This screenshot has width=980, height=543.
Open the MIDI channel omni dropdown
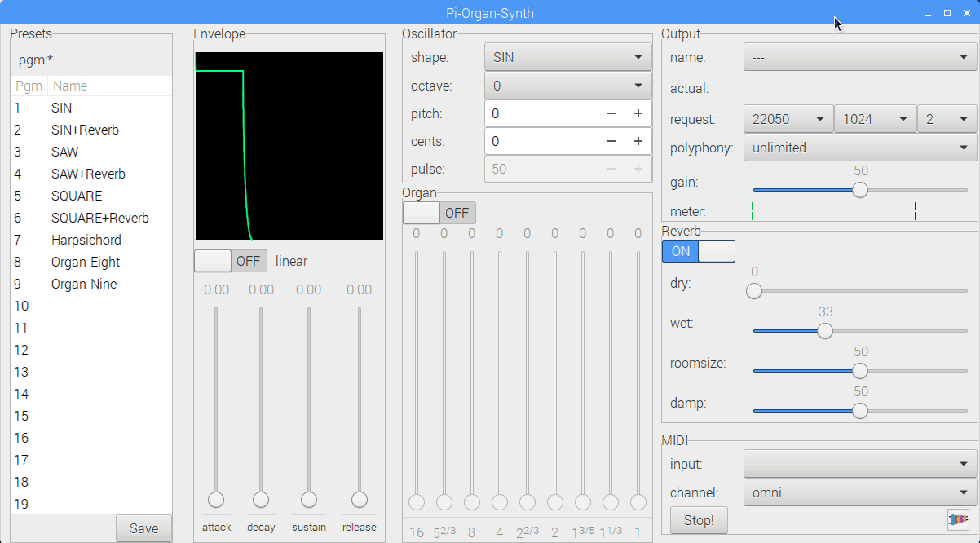pos(860,492)
